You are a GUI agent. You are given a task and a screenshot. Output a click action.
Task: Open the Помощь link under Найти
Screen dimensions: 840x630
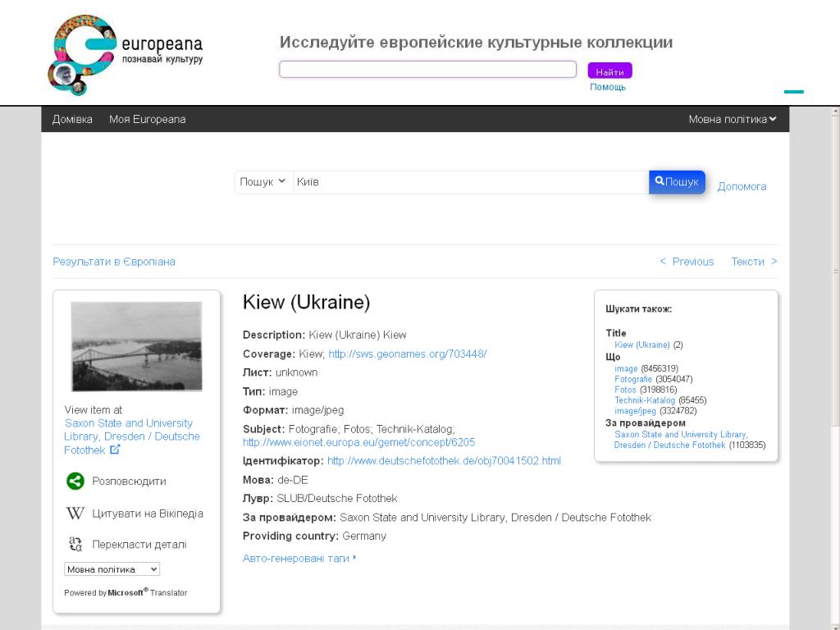(x=608, y=87)
